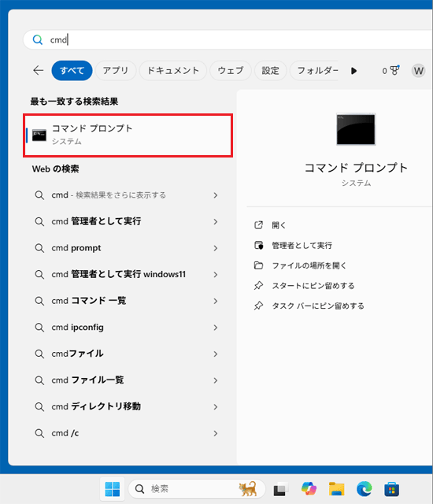The width and height of the screenshot is (433, 504).
Task: Click the pin icon for taskbar pinning
Action: tap(258, 306)
